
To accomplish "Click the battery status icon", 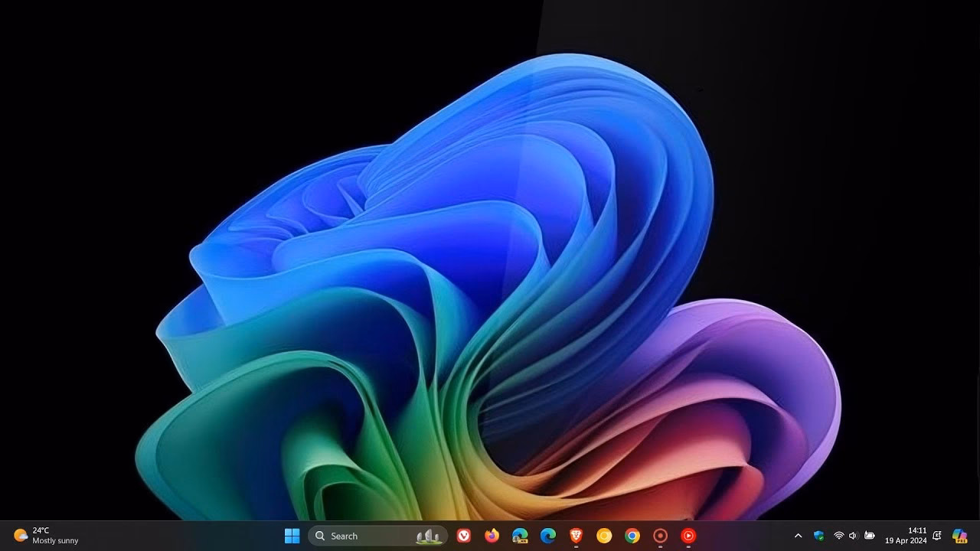I will [869, 536].
